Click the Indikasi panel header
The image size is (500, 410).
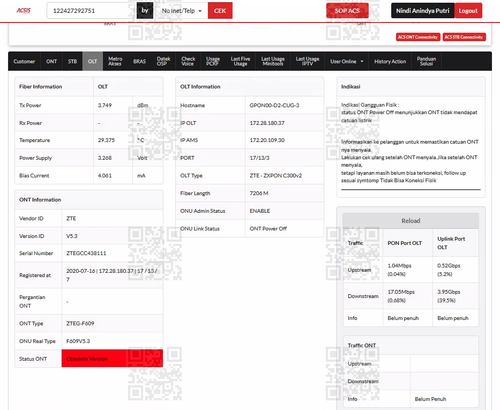pos(411,87)
